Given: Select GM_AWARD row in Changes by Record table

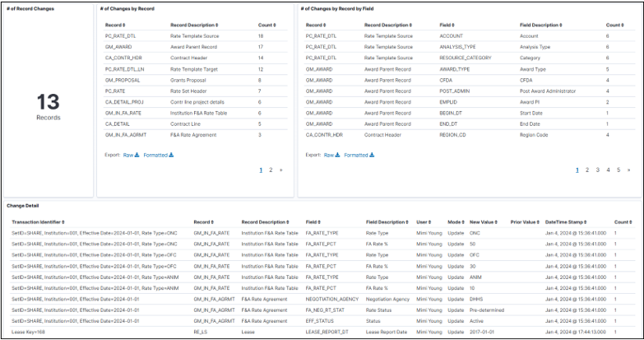Looking at the screenshot, I should coord(195,47).
